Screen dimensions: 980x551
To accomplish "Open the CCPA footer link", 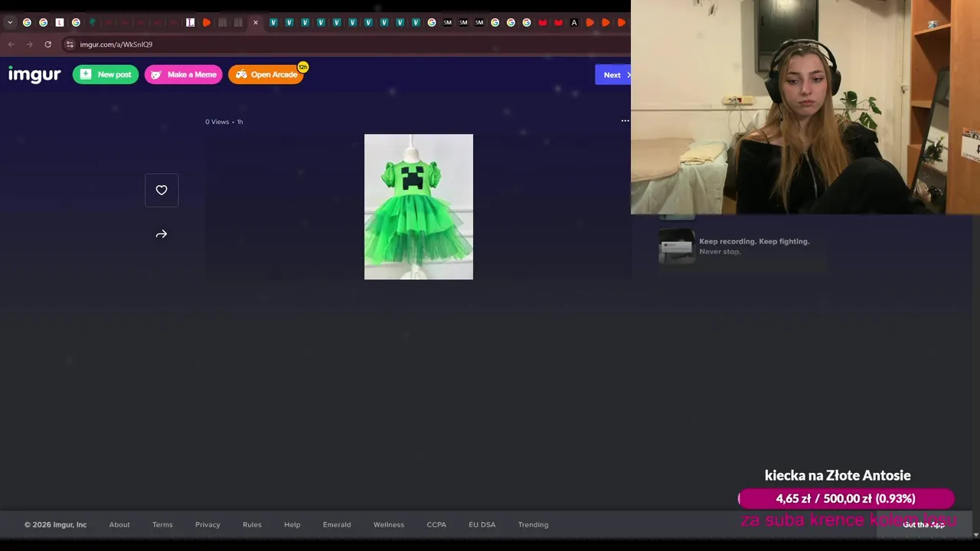I will [x=436, y=525].
